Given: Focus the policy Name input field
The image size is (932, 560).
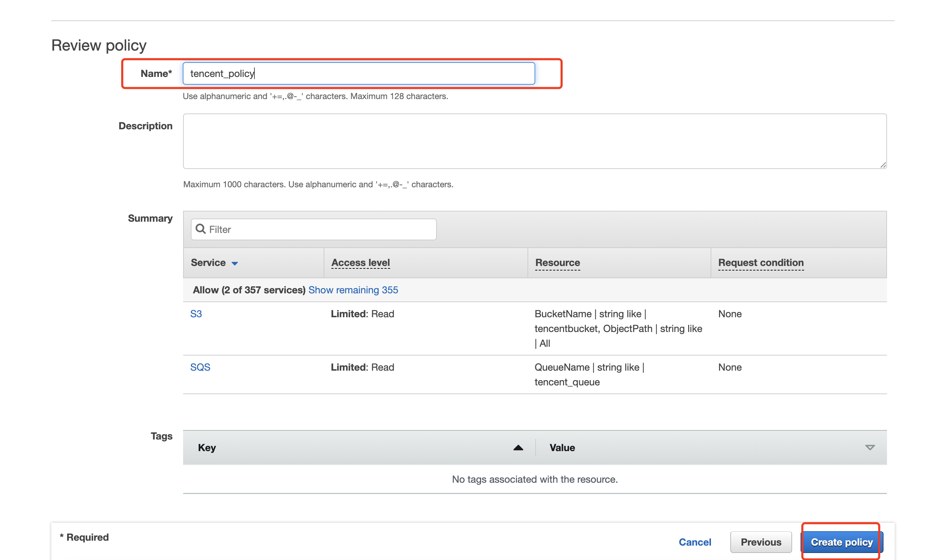Looking at the screenshot, I should tap(358, 73).
